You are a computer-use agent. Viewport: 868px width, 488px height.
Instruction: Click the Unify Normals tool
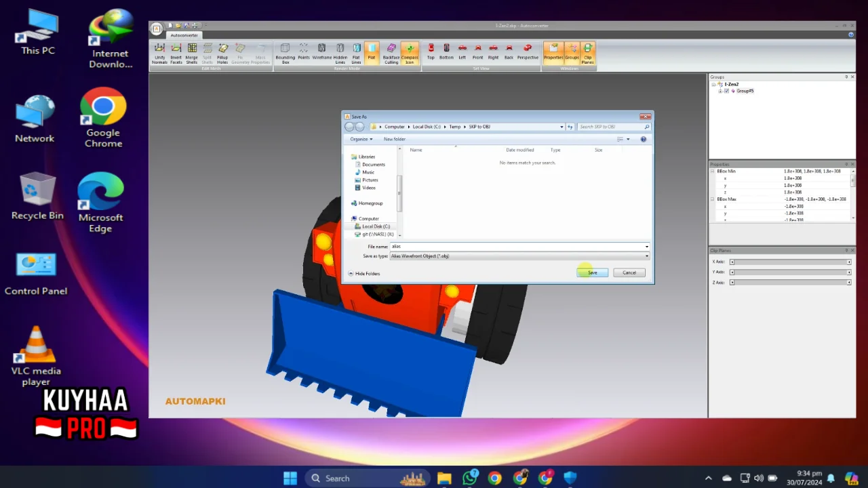click(x=159, y=53)
